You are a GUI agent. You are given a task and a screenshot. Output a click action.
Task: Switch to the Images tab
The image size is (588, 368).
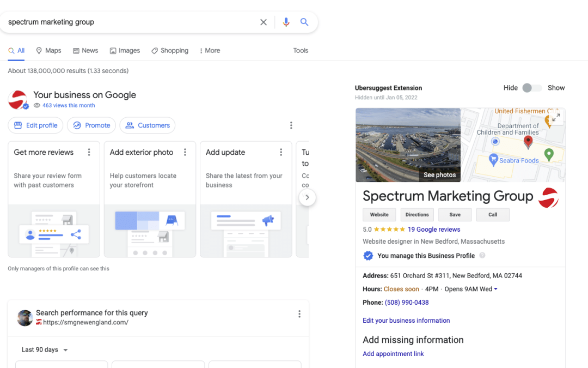point(125,50)
